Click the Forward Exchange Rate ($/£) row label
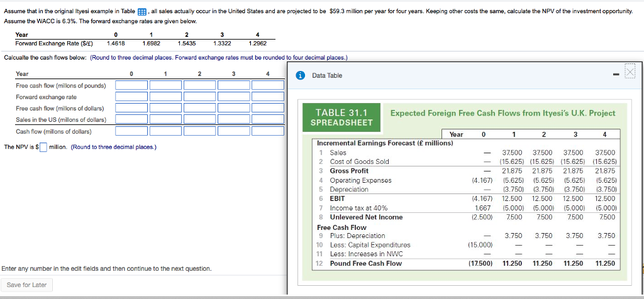 coord(54,42)
